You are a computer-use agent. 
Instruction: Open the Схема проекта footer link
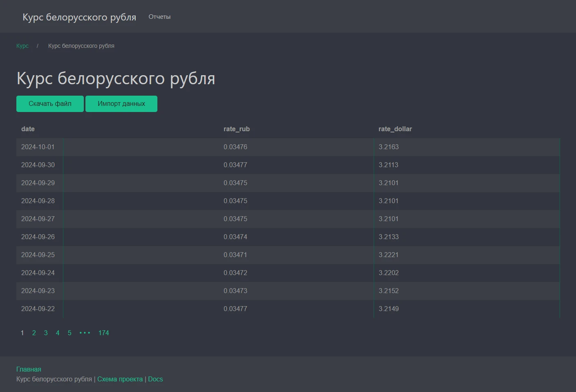click(x=120, y=379)
